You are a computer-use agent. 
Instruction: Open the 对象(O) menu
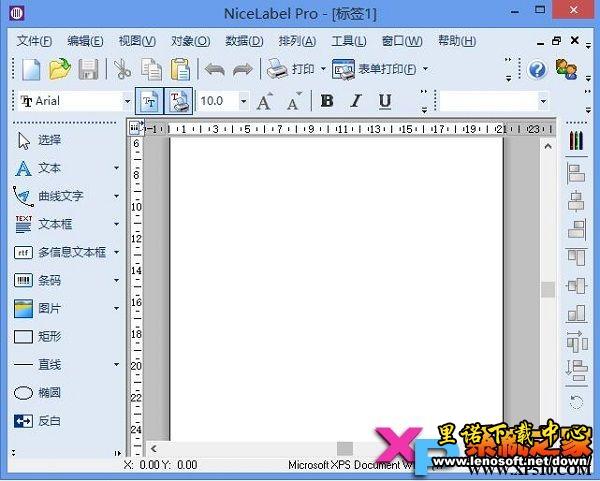coord(190,41)
